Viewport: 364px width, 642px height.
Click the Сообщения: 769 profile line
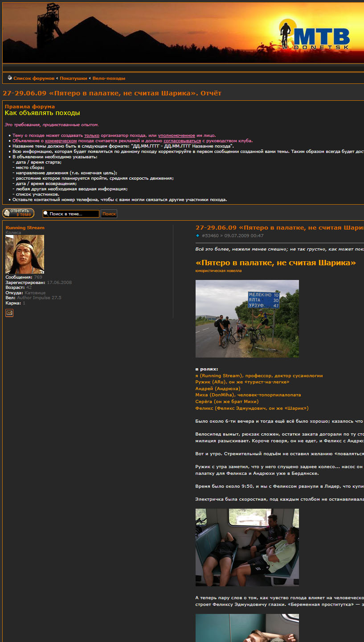click(24, 277)
